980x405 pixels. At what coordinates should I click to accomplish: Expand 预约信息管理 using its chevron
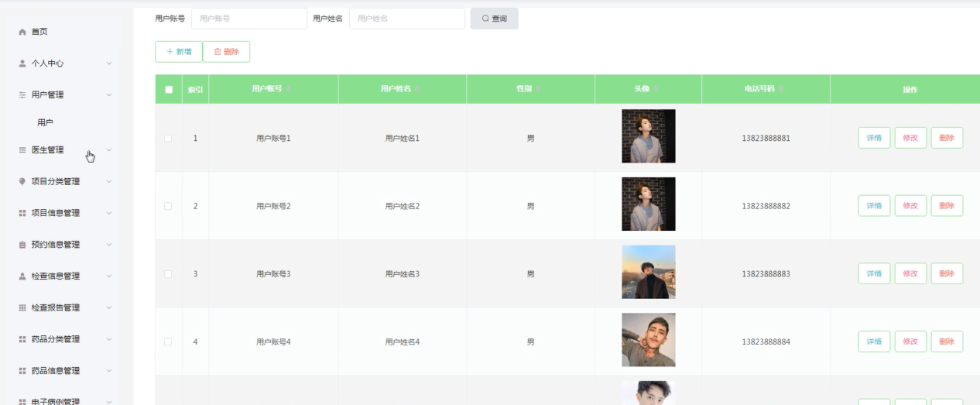(109, 245)
